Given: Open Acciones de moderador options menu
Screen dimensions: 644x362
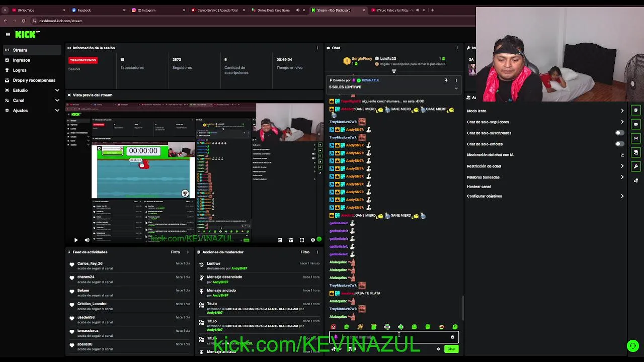Looking at the screenshot, I should pyautogui.click(x=317, y=252).
